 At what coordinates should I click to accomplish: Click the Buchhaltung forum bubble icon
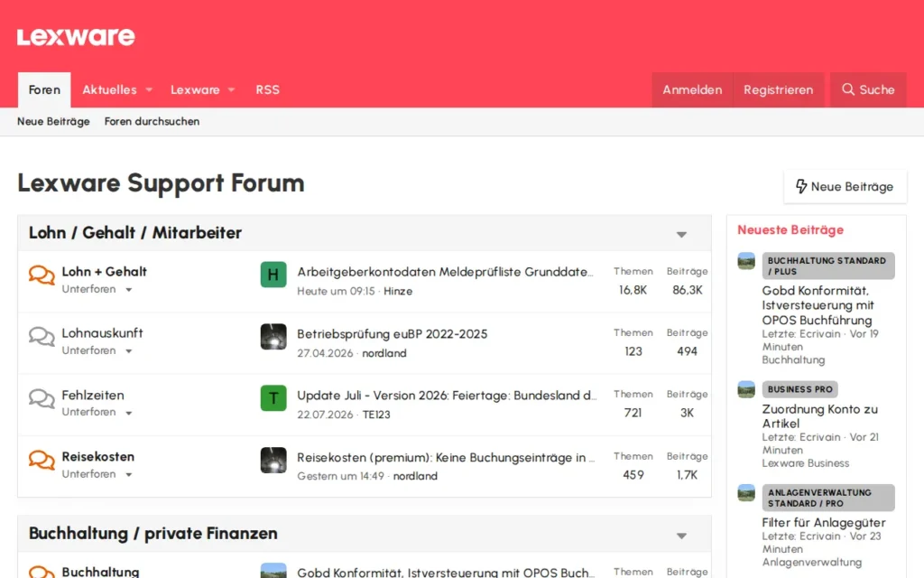42,572
